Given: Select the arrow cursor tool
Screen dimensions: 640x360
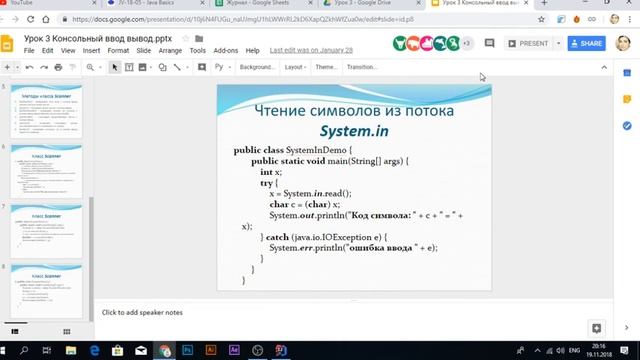Looking at the screenshot, I should tap(115, 67).
